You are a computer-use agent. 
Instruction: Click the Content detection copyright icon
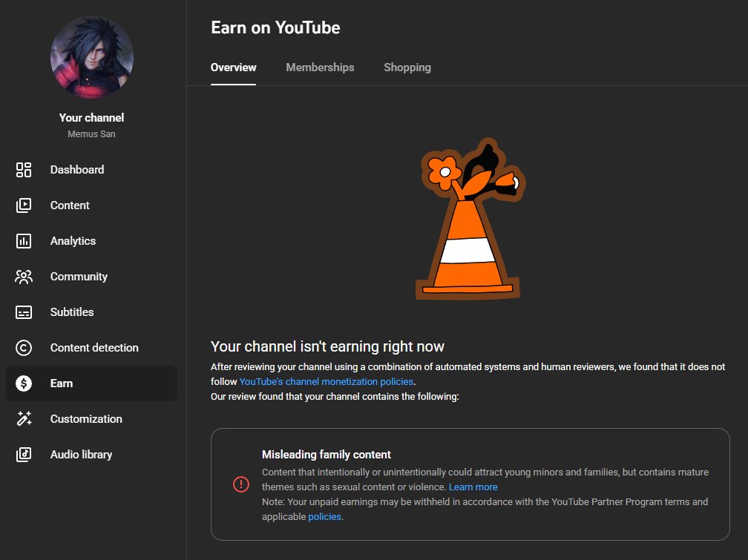coord(24,348)
